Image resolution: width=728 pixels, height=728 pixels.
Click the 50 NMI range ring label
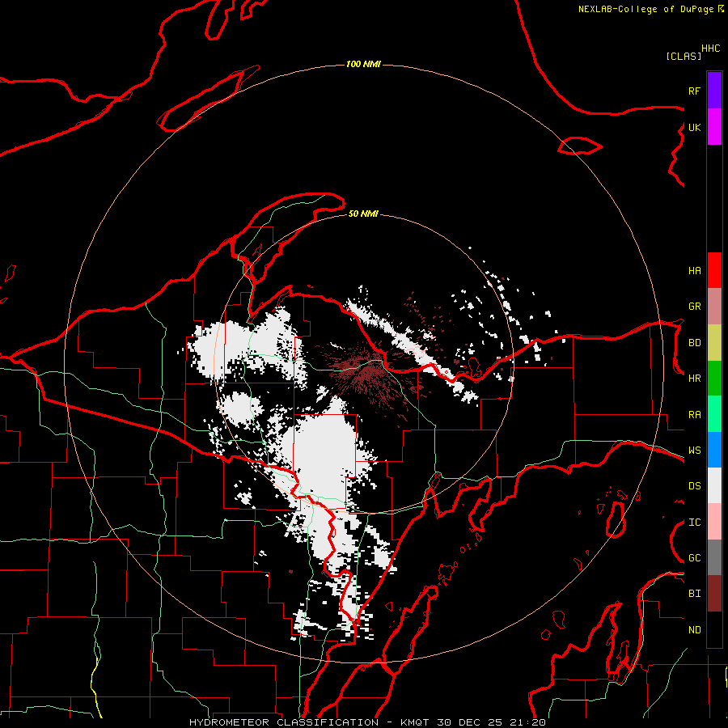363,214
